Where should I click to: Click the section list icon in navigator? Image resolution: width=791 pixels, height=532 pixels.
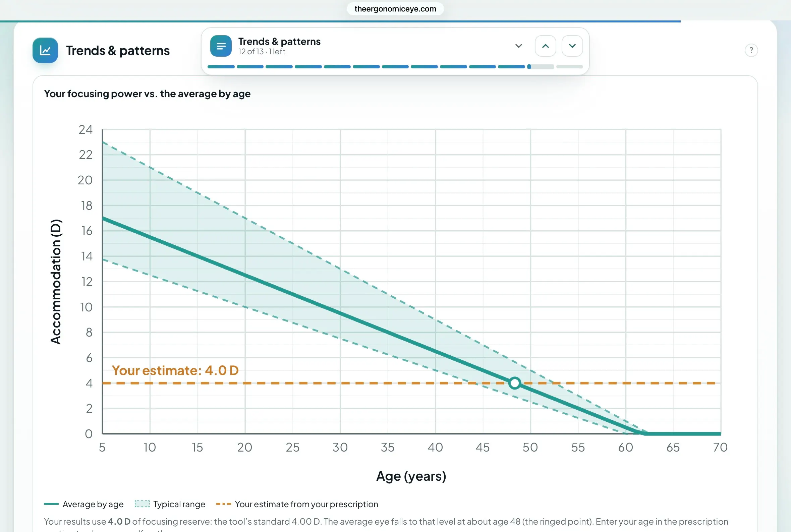(221, 46)
